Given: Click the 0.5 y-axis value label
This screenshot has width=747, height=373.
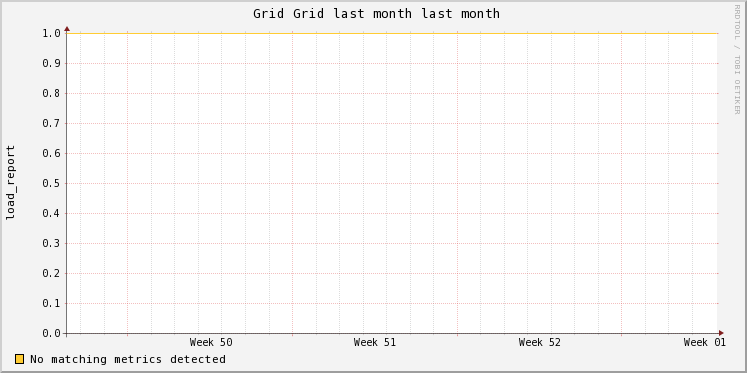Looking at the screenshot, I should (51, 183).
